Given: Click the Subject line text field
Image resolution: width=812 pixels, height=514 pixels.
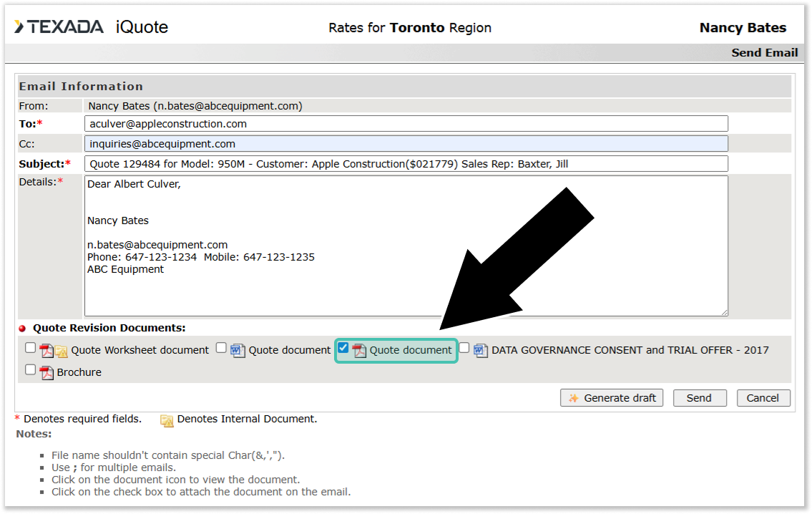Looking at the screenshot, I should [406, 164].
